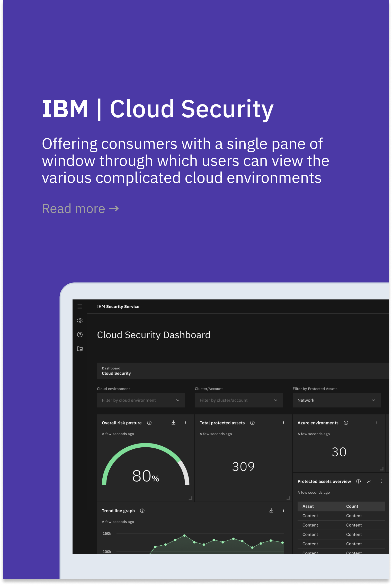
Task: Click the Filter by Protected Assets label
Action: [315, 389]
